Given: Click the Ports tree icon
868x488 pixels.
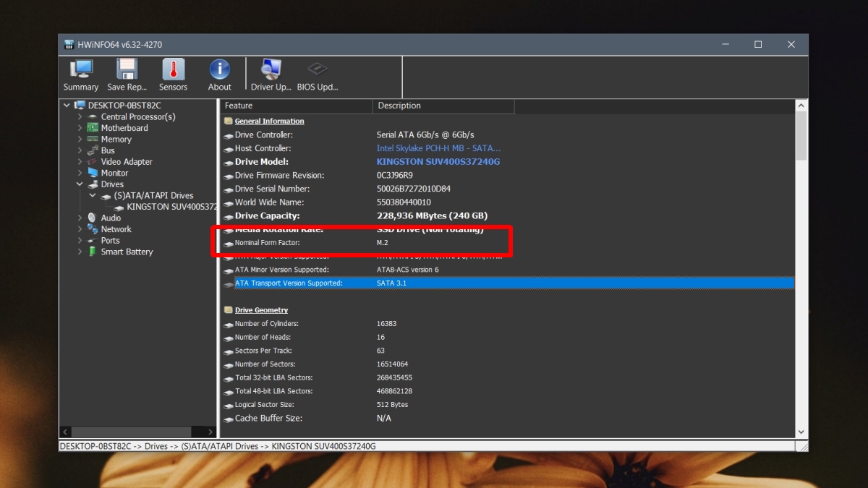Looking at the screenshot, I should point(93,241).
